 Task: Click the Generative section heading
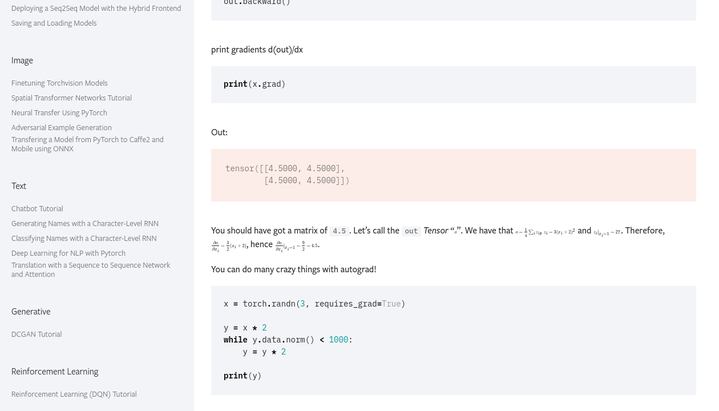point(31,312)
